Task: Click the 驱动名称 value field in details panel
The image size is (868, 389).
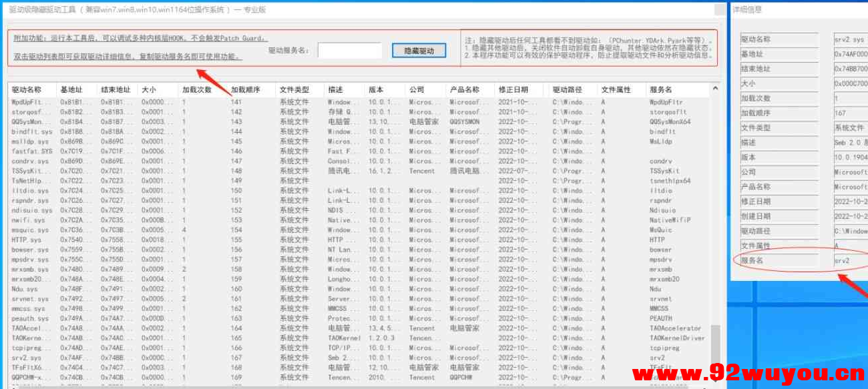Action: coord(849,40)
